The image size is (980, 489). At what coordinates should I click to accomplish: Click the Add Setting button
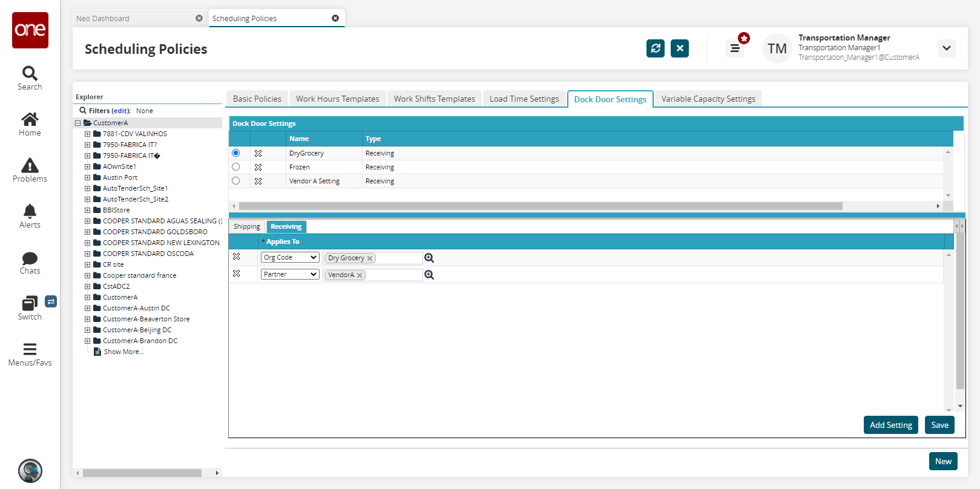click(x=890, y=425)
